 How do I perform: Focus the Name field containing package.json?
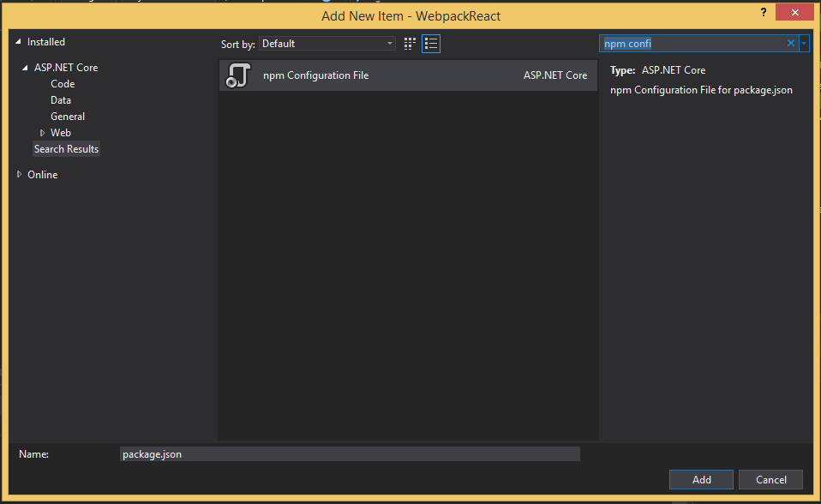(350, 454)
